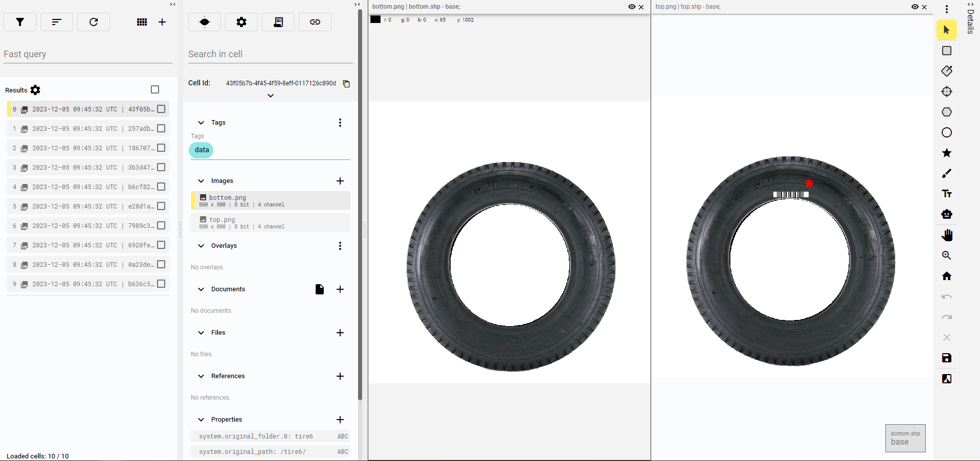Tick the checkbox for result row 0
This screenshot has width=980, height=461.
[161, 109]
